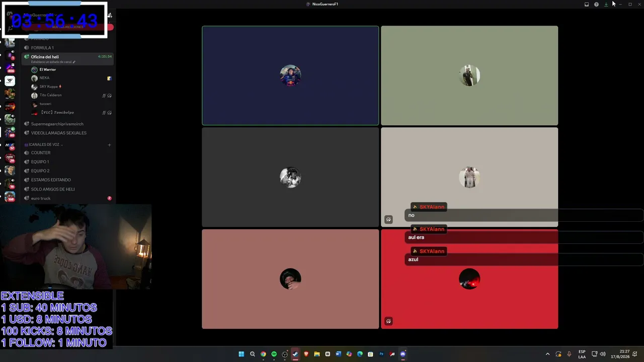Open the Discord inbox icon
This screenshot has height=362, width=644.
coord(587,5)
